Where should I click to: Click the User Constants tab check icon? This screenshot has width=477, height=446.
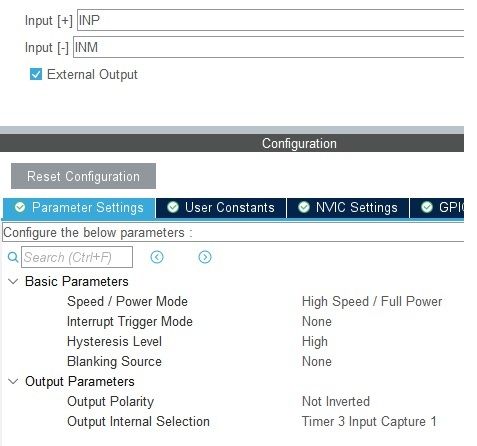pyautogui.click(x=173, y=207)
